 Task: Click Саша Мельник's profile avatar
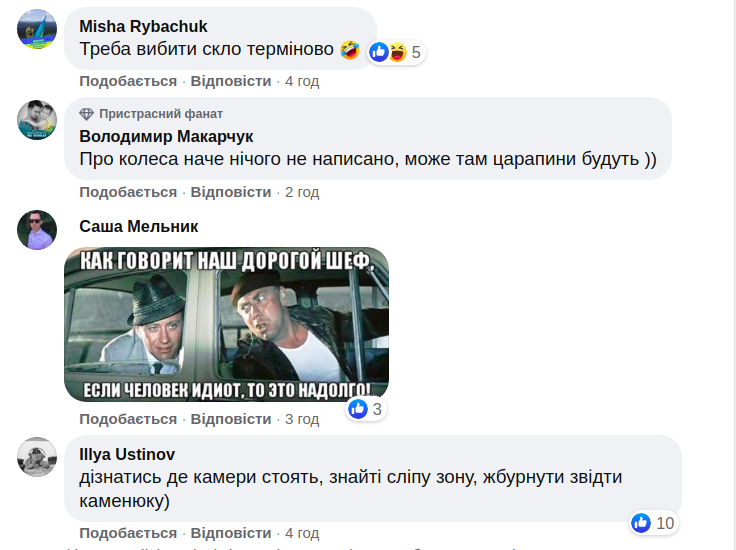[37, 230]
